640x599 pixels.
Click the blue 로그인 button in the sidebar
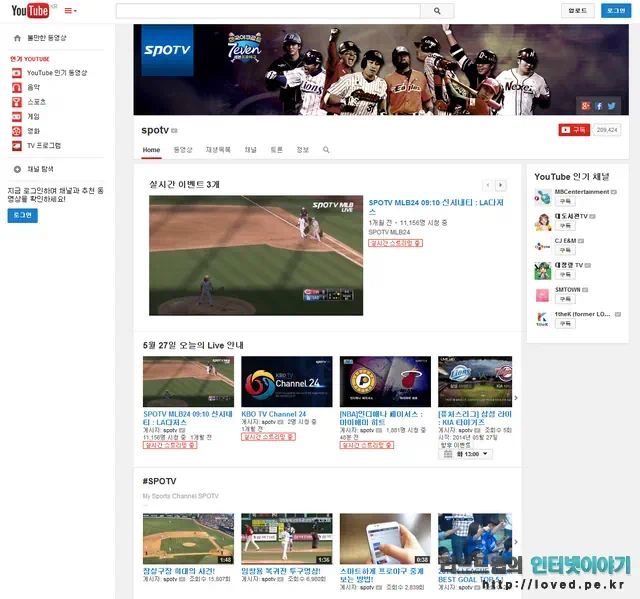click(21, 215)
